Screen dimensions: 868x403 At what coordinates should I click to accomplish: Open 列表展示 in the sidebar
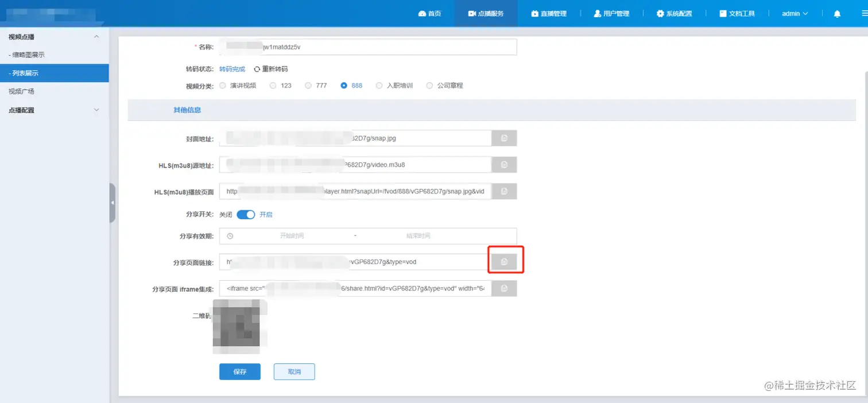[x=55, y=73]
